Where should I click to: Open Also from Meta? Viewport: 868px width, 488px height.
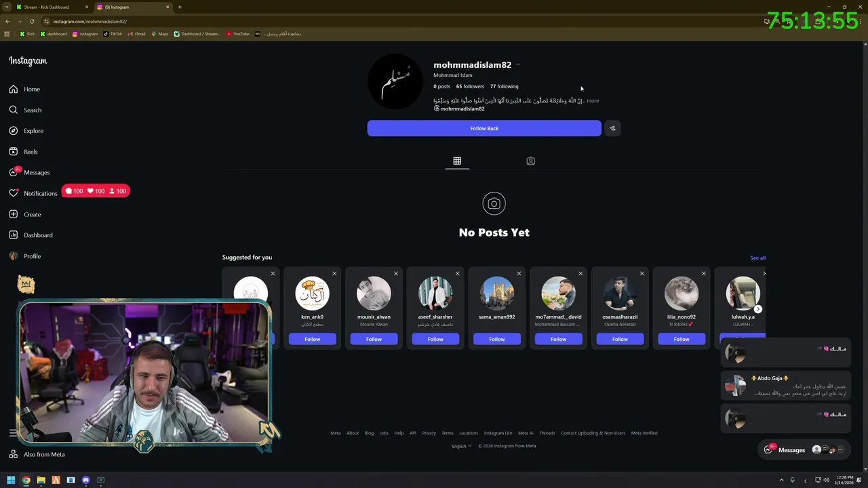37,454
